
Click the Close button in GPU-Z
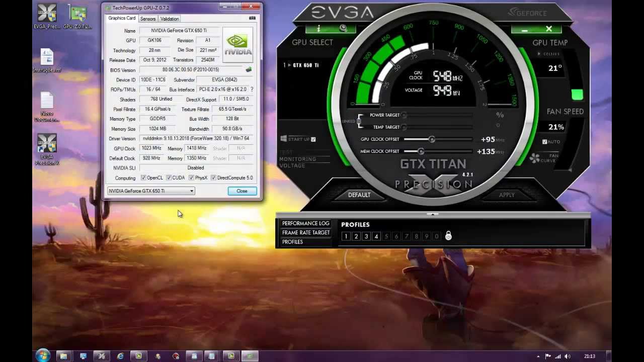(x=242, y=191)
